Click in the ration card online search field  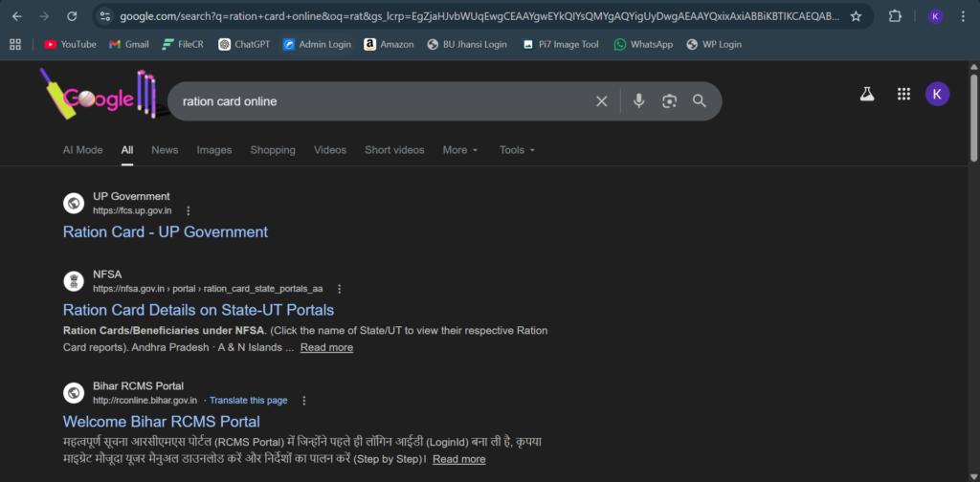(x=383, y=101)
